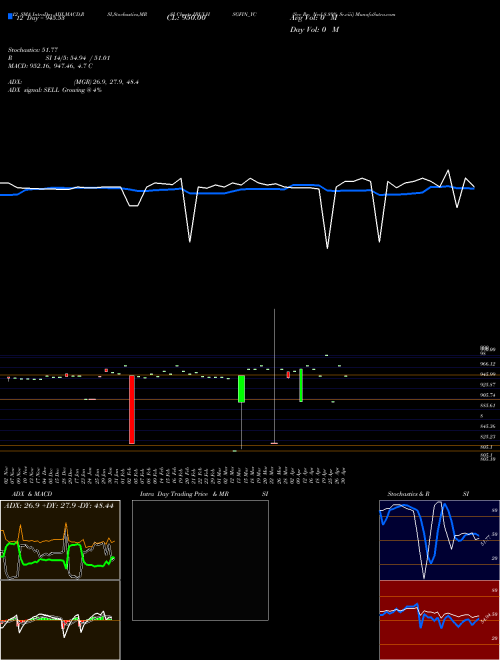500x660 pixels.
Task: Open the empty intraday price panel
Action: (x=200, y=560)
